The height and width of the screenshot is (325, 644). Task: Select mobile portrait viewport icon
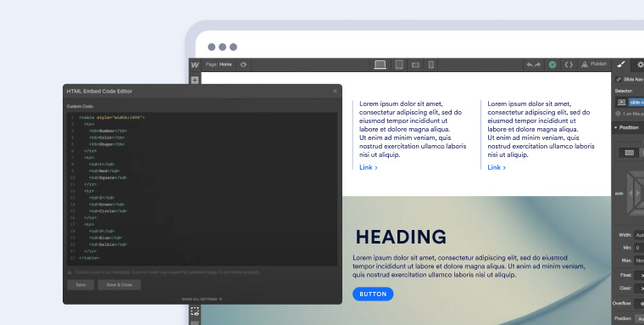tap(430, 64)
